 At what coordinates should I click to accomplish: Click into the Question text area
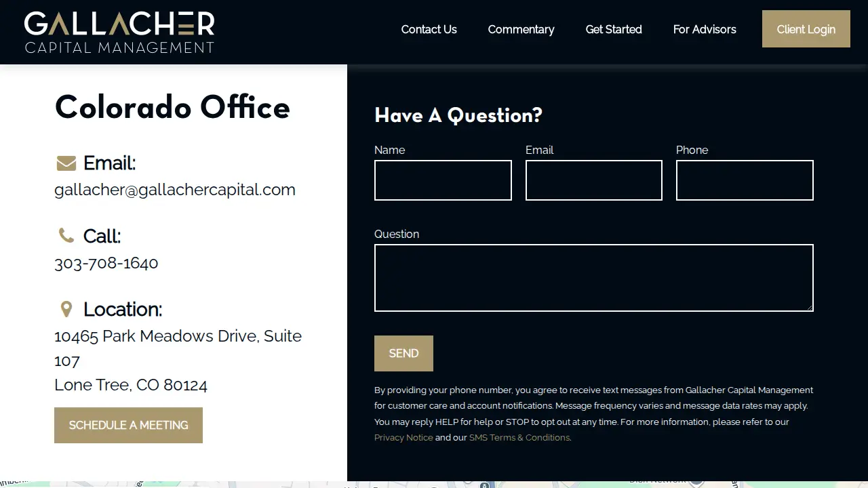click(x=594, y=278)
